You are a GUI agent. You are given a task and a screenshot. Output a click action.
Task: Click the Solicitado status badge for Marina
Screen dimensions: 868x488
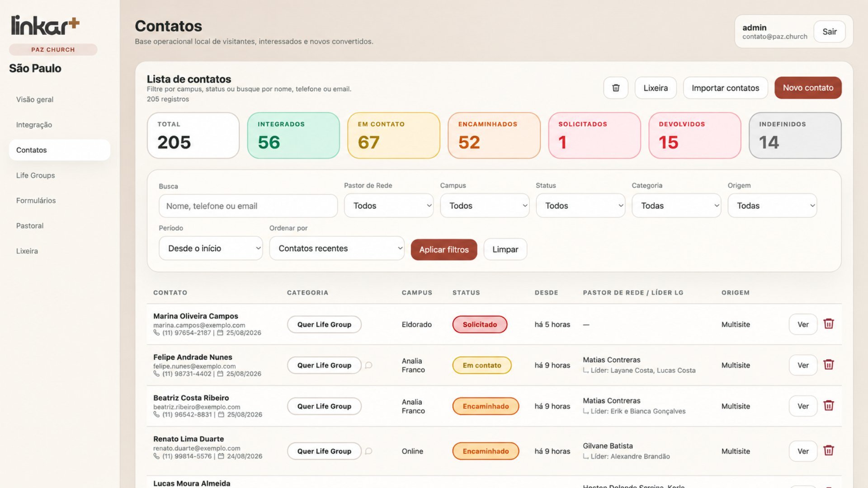click(480, 324)
